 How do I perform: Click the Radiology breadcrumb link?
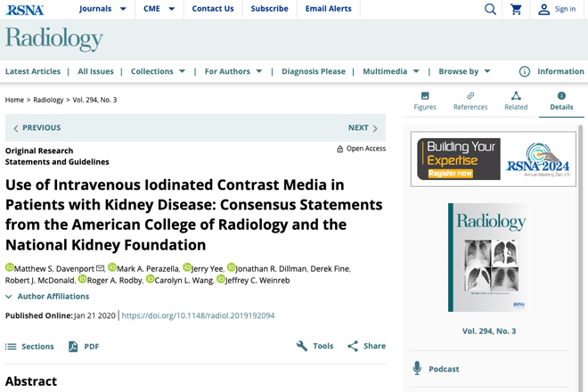[x=48, y=100]
